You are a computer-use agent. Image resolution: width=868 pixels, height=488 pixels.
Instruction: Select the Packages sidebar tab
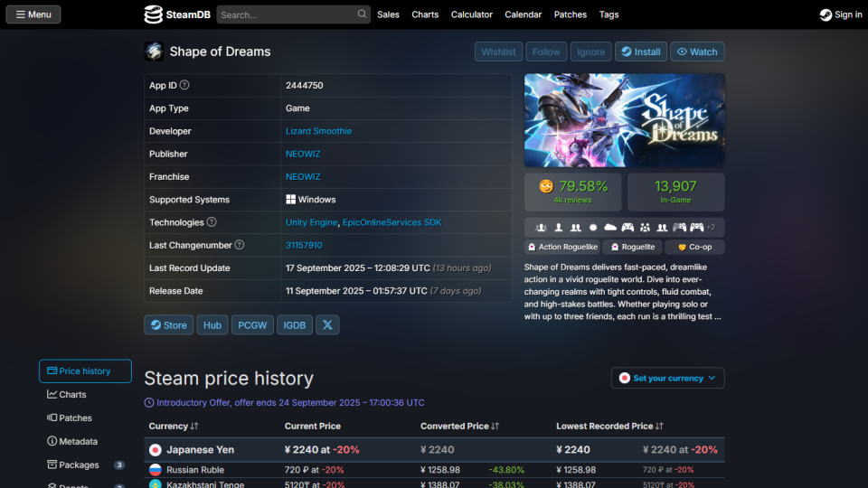[x=85, y=465]
